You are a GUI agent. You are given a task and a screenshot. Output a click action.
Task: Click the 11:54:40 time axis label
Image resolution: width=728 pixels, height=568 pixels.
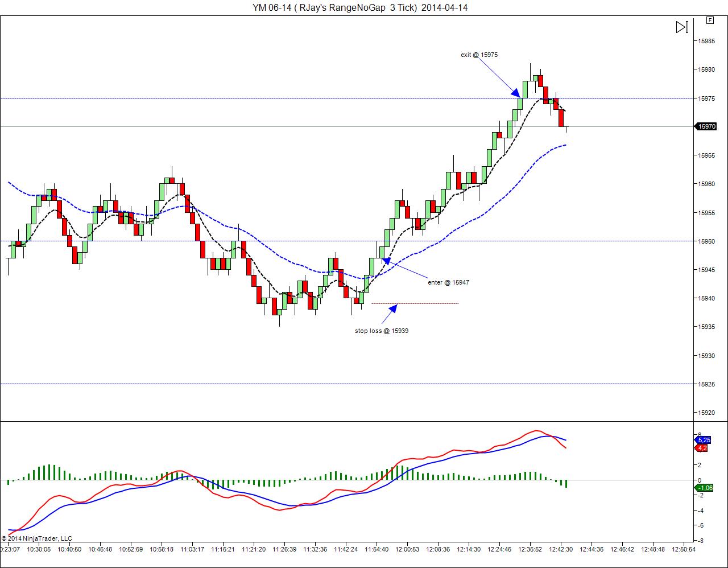pyautogui.click(x=377, y=550)
